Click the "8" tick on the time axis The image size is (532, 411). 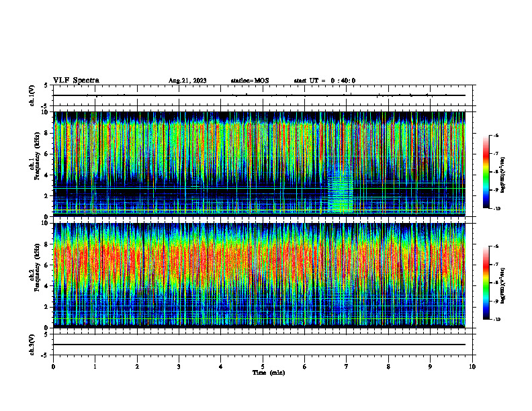click(x=388, y=367)
